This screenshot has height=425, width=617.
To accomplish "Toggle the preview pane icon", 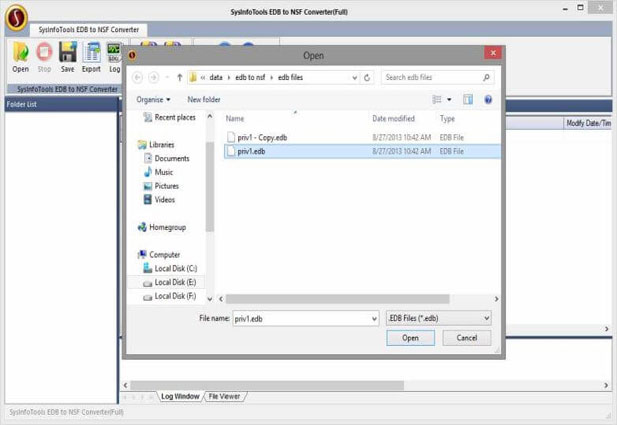I will 468,100.
